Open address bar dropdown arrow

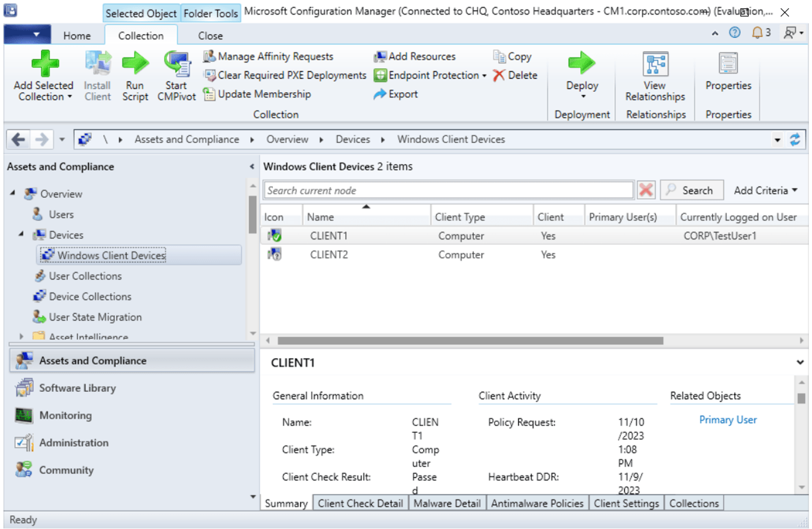coord(778,140)
